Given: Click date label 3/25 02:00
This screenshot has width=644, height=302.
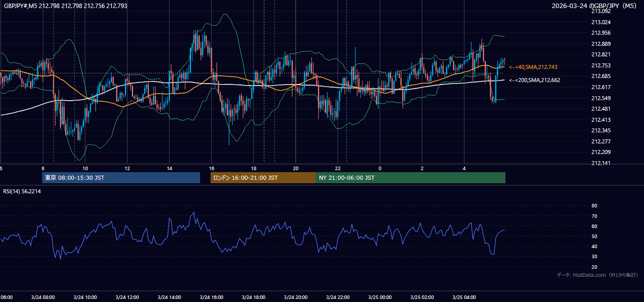Looking at the screenshot, I should (x=422, y=297).
